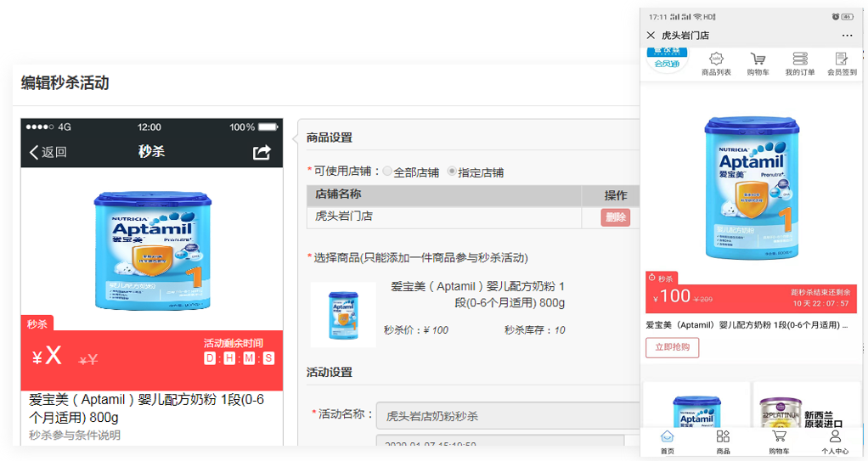
Task: Click the date-time field below 活动名称
Action: tap(500, 441)
